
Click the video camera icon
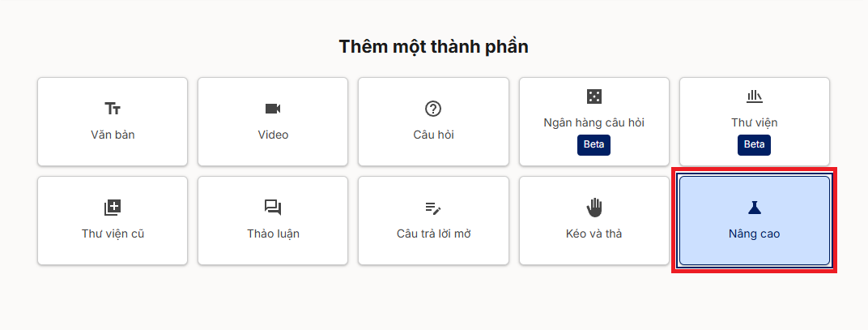coord(273,109)
